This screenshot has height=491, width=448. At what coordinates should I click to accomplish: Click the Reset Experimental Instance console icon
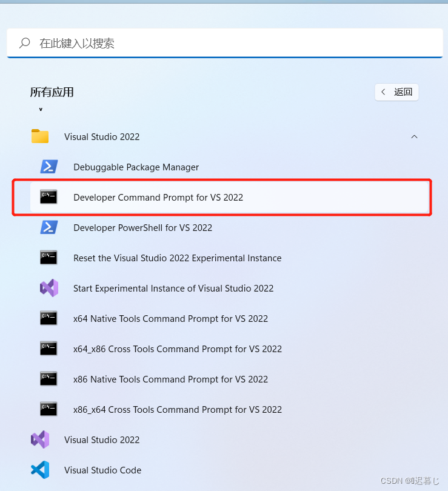coord(48,258)
